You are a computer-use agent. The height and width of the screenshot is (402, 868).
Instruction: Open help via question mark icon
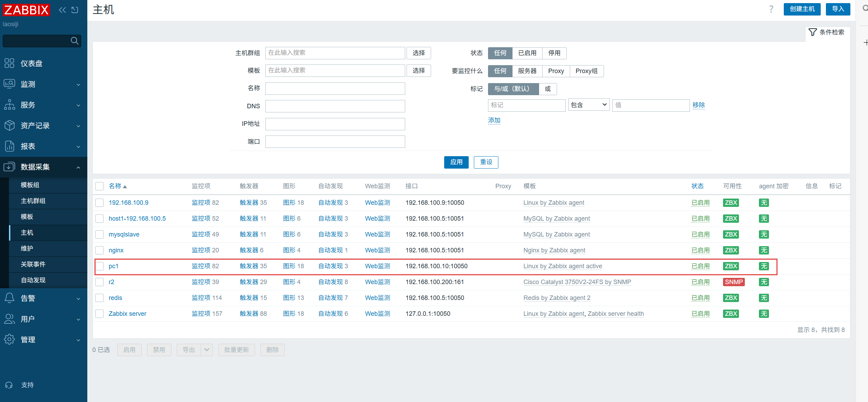[771, 9]
